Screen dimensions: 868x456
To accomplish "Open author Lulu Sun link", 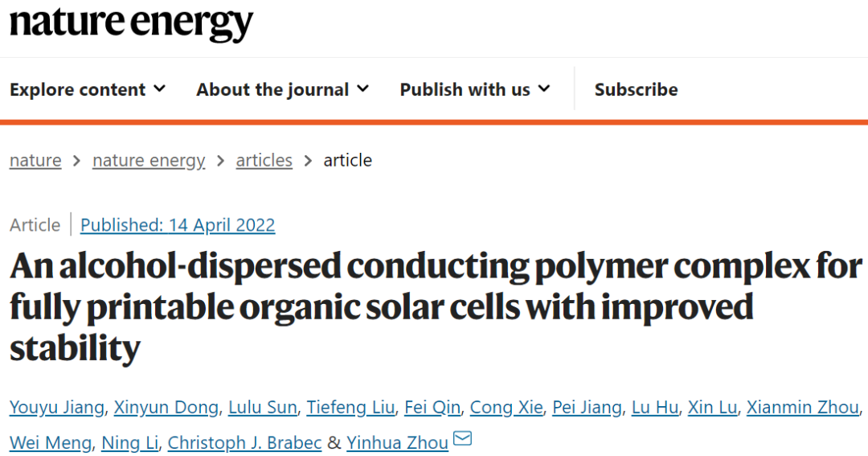I will [263, 408].
